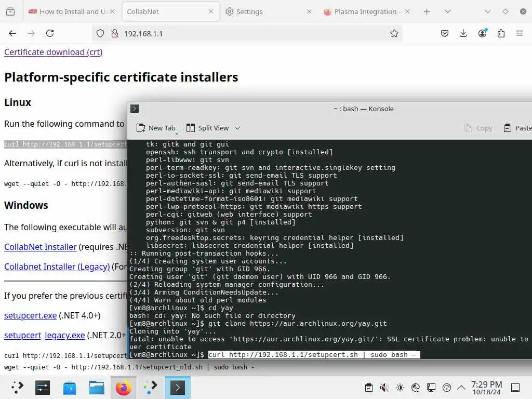Image resolution: width=532 pixels, height=399 pixels.
Task: Open New Tab in Konsole
Action: click(156, 128)
